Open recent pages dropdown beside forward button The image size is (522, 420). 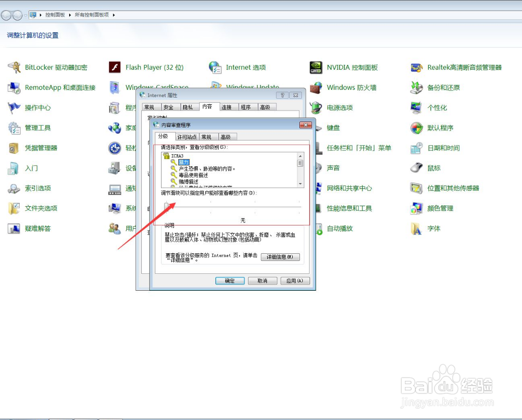pyautogui.click(x=25, y=15)
